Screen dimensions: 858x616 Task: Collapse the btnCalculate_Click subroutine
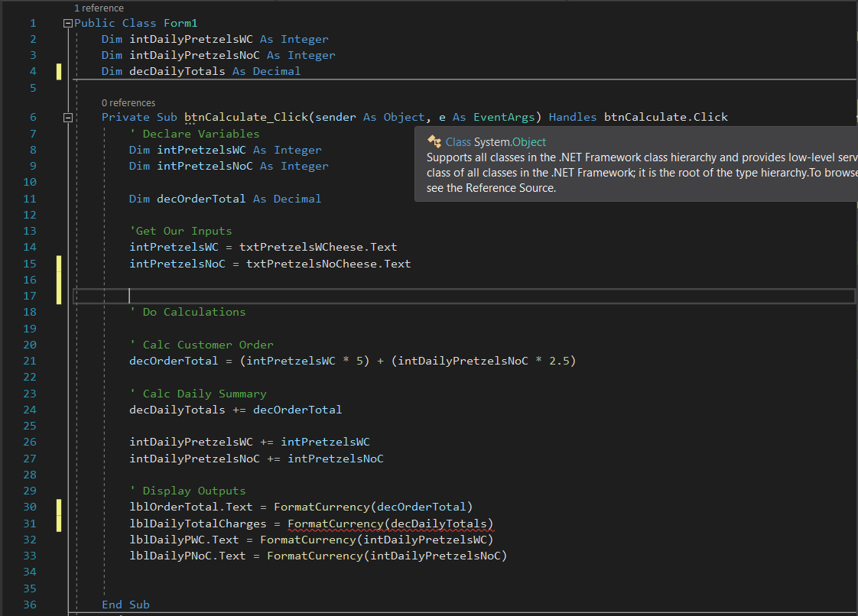[67, 117]
